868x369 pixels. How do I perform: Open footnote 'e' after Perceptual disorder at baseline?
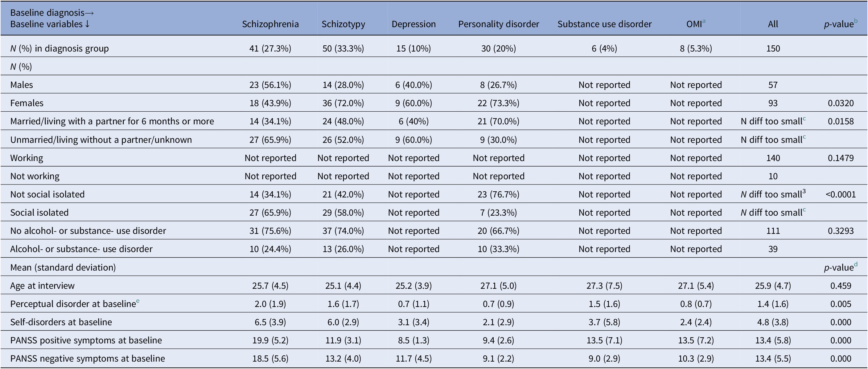[138, 301]
